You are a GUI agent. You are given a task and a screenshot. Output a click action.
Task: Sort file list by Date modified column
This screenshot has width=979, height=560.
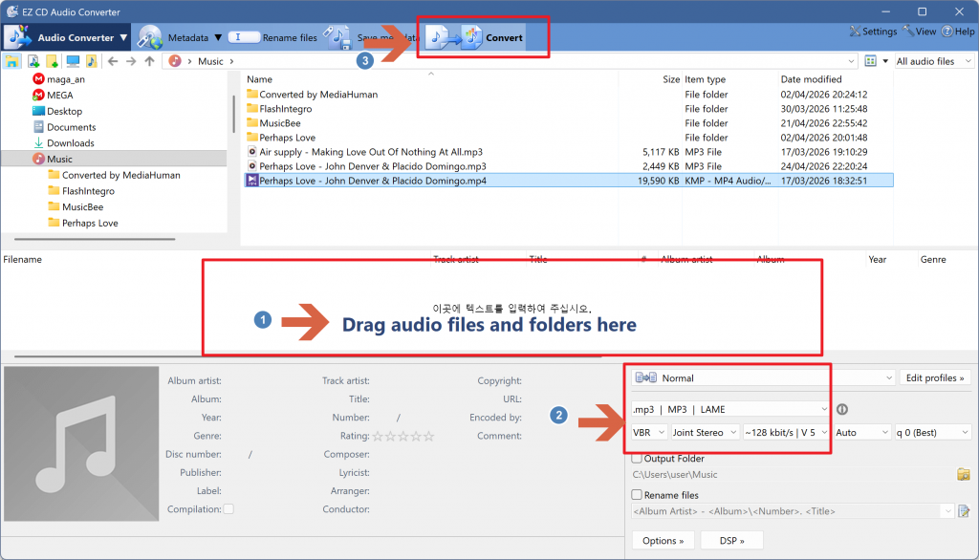pos(811,79)
